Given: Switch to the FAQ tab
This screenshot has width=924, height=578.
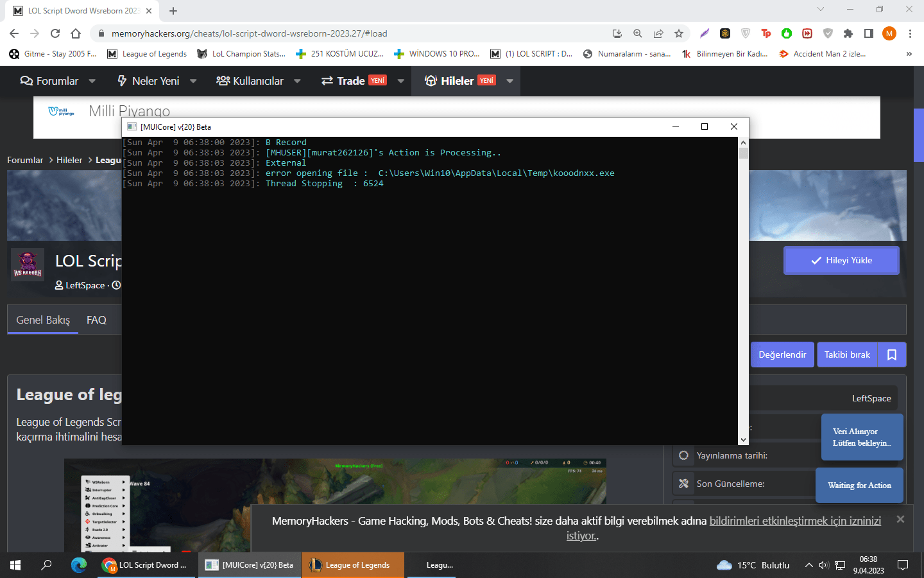Looking at the screenshot, I should point(96,320).
